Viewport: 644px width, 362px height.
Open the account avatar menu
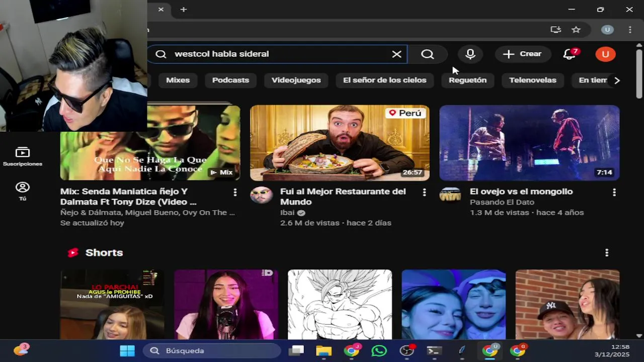pos(605,54)
